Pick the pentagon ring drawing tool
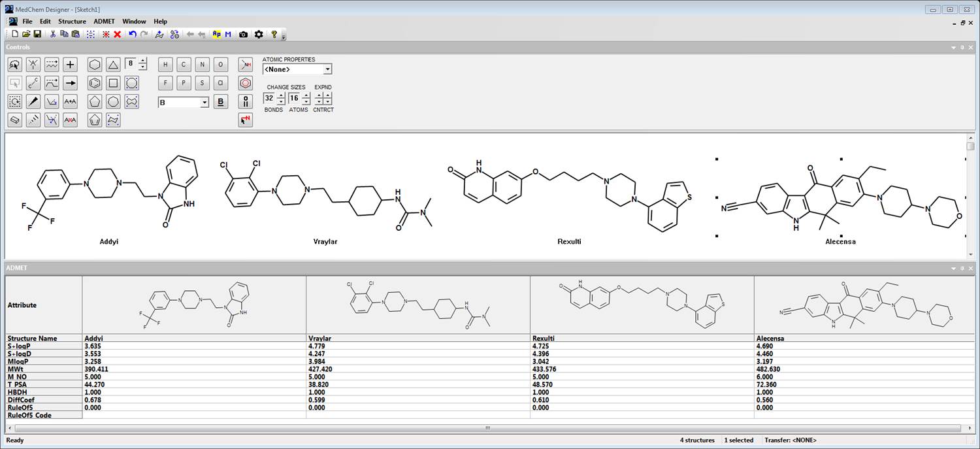This screenshot has height=449, width=980. pyautogui.click(x=93, y=101)
